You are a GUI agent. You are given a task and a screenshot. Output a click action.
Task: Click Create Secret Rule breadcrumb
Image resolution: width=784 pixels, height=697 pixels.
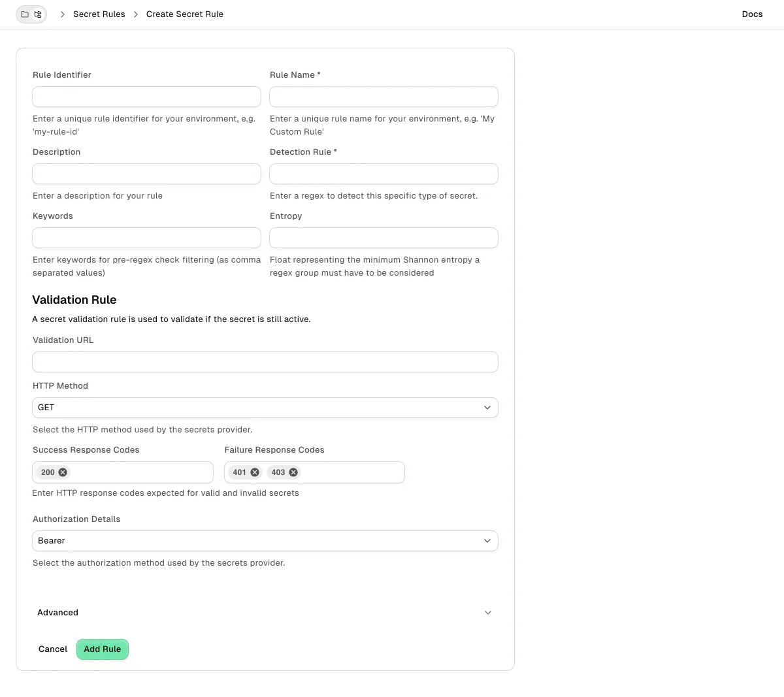click(185, 14)
